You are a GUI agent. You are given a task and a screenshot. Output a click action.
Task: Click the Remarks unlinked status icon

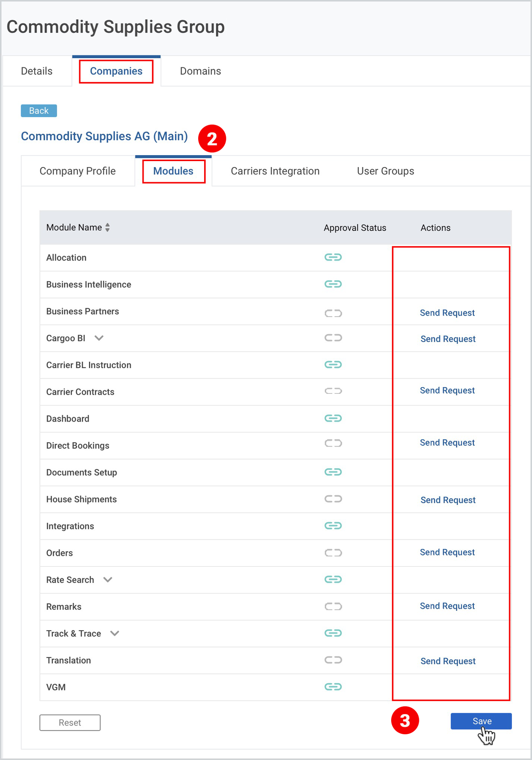pyautogui.click(x=333, y=606)
